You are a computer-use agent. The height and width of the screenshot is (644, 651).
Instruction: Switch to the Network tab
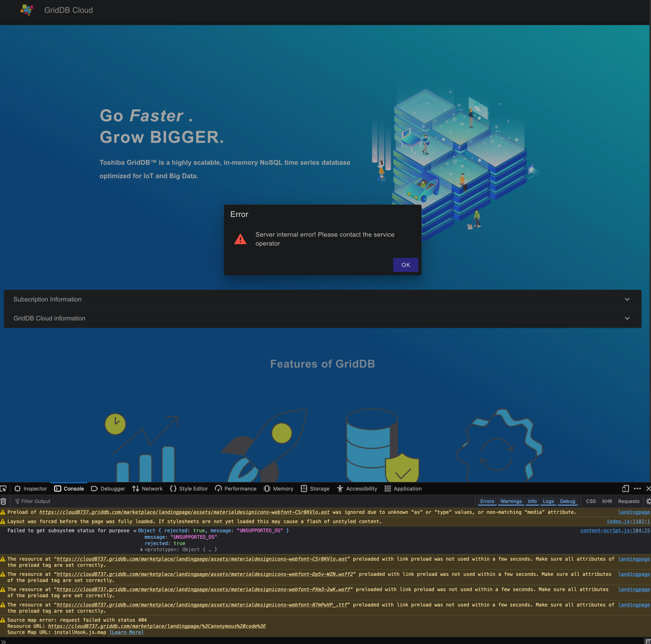click(x=147, y=489)
